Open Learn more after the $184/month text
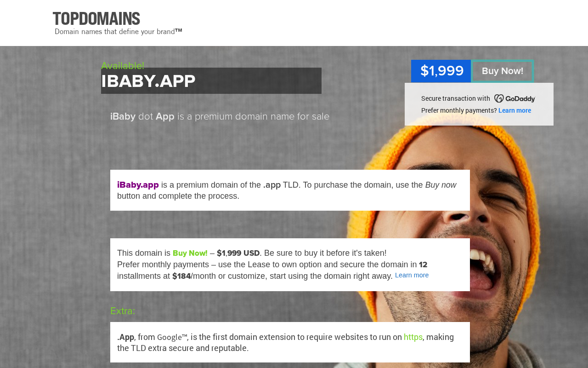This screenshot has width=588, height=368. point(412,275)
